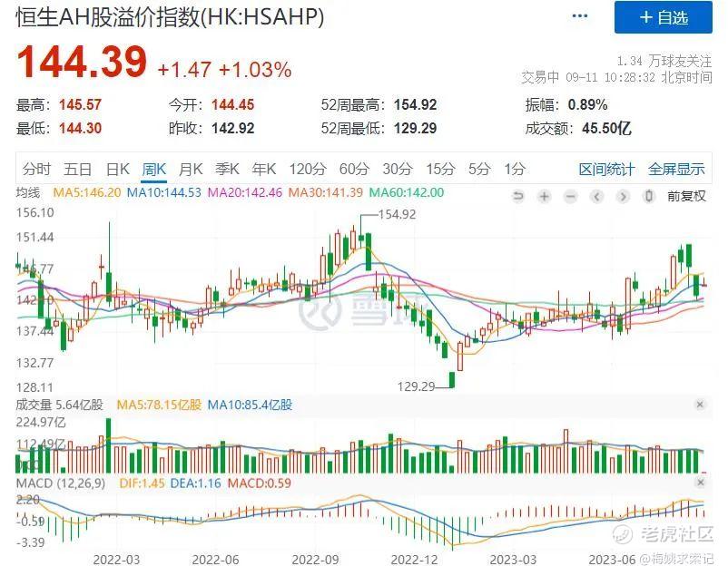This screenshot has height=576, width=728.
Task: Pan chart right with chevron icon
Action: [x=623, y=196]
